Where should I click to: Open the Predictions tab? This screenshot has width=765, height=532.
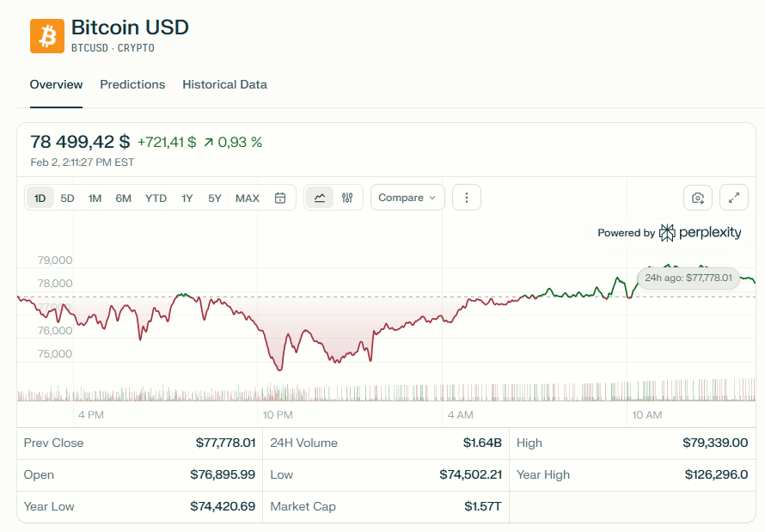pos(132,84)
